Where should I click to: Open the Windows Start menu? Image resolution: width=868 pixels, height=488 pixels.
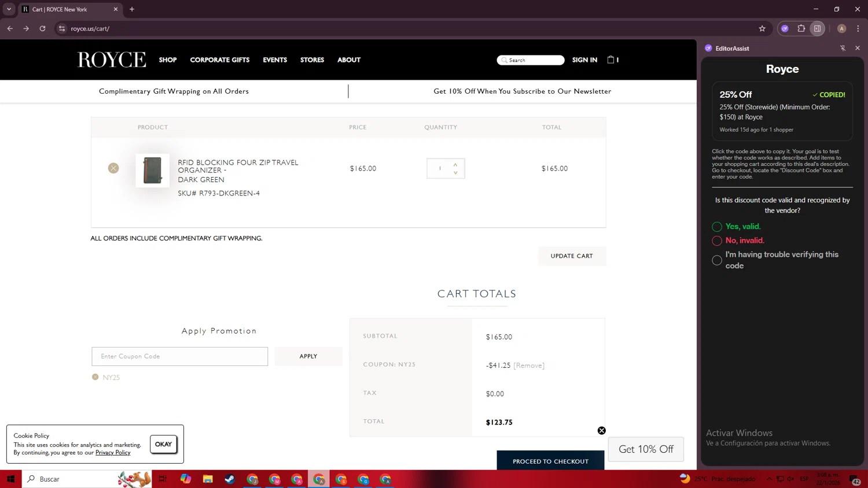[10, 479]
